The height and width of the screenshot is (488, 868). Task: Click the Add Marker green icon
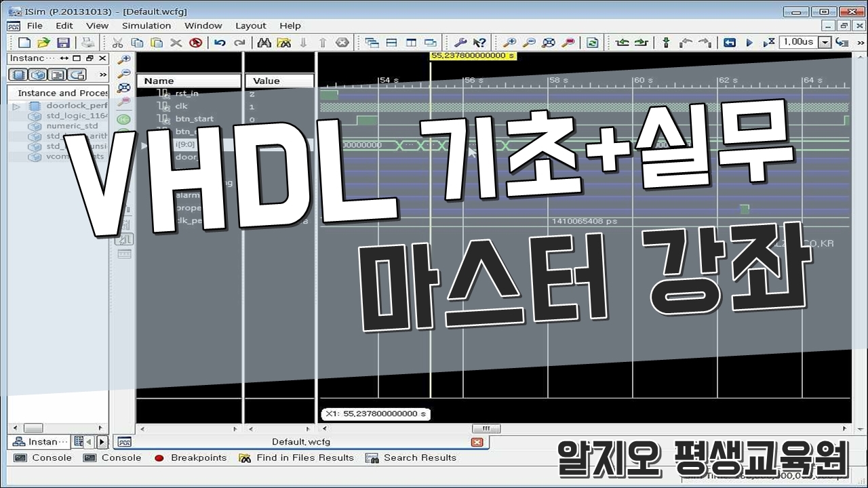[x=666, y=42]
